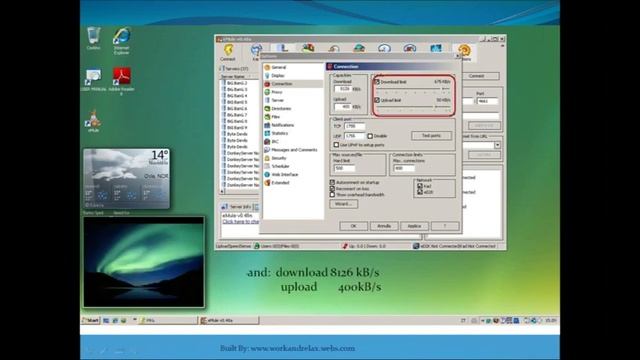Click the Applica button
This screenshot has height=360, width=640.
click(x=414, y=226)
